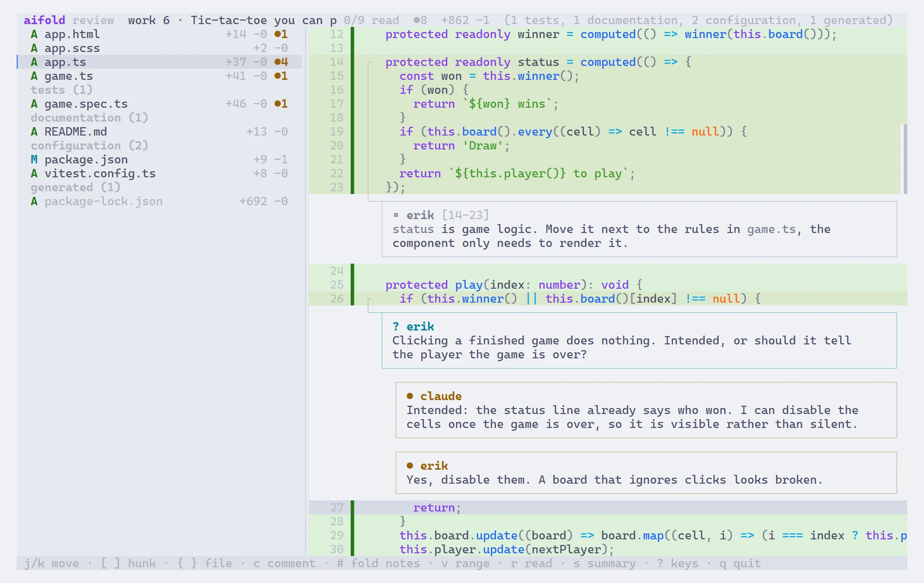The height and width of the screenshot is (583, 924).
Task: Click the comment count badge on app.html
Action: 281,34
